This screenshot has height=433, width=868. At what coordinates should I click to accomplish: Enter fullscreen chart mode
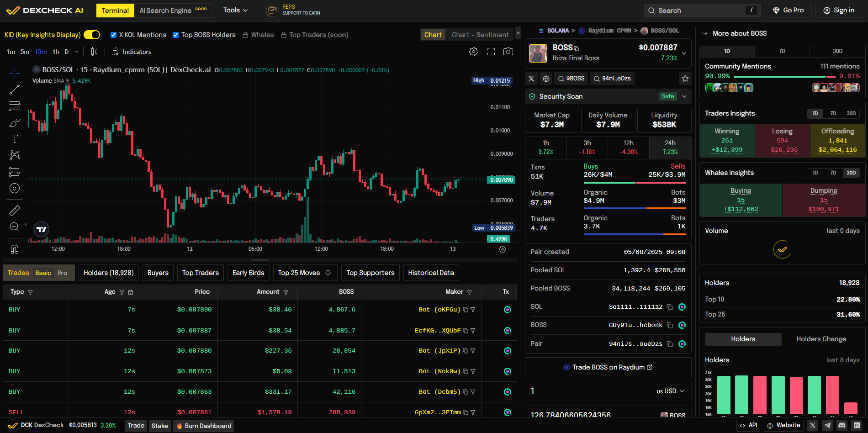coord(491,52)
